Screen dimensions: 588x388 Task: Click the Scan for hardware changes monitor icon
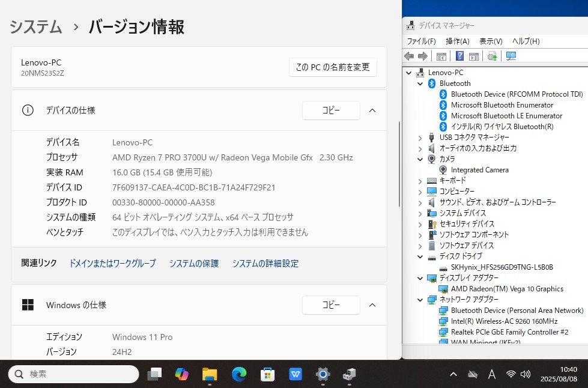[x=511, y=56]
